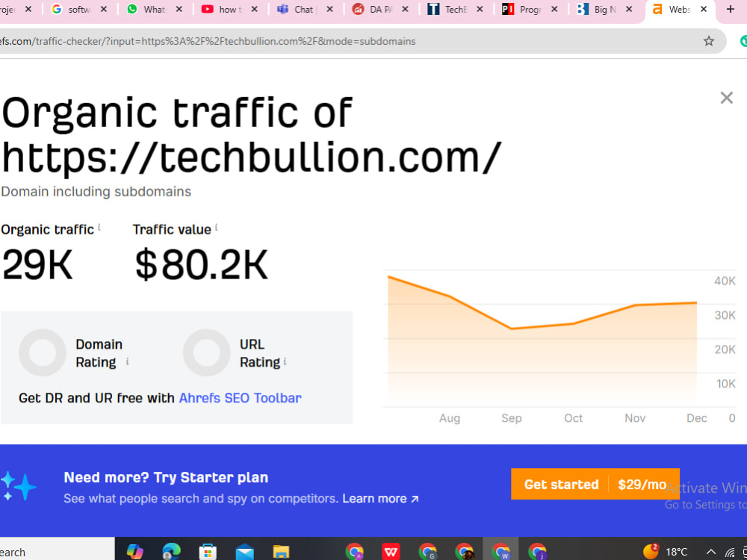Viewport: 747px width, 560px height.
Task: Open the Chrome taskbar icon with profile A
Action: (x=354, y=552)
